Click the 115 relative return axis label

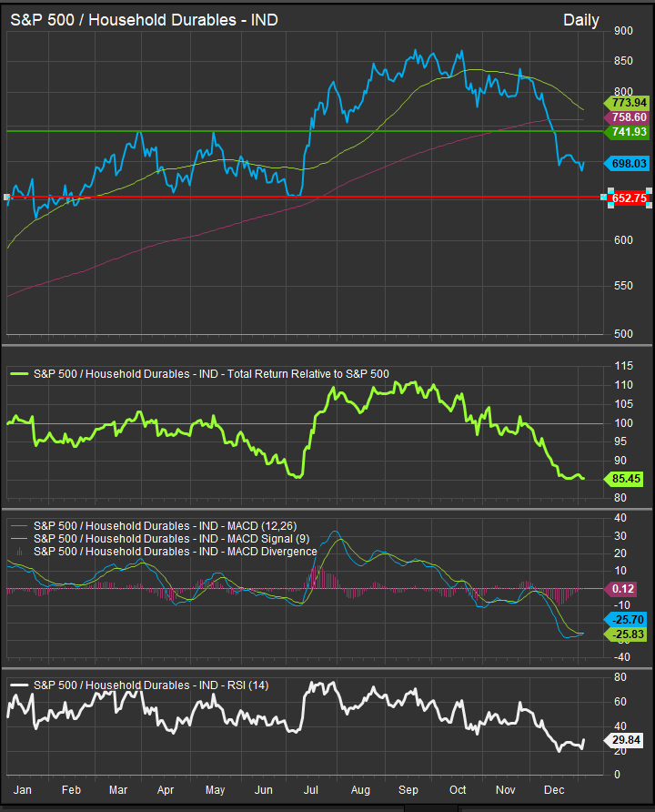(623, 366)
